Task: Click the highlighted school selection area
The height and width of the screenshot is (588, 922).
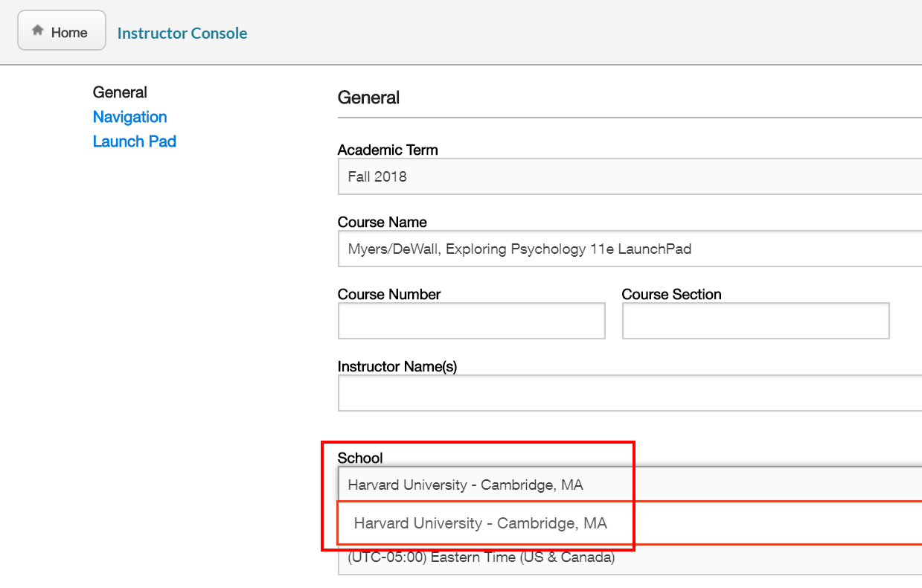Action: tap(484, 495)
